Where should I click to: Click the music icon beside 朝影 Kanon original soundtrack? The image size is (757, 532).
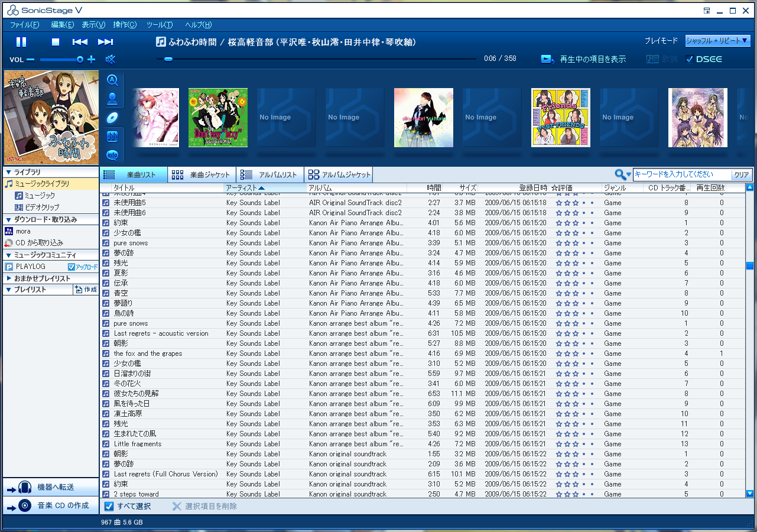[106, 454]
